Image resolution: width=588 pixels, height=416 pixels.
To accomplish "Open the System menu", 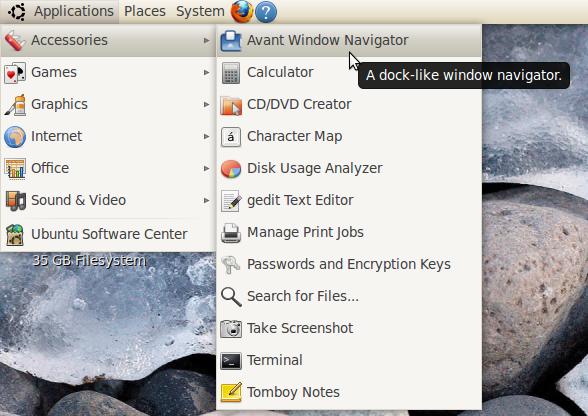I will tap(200, 11).
